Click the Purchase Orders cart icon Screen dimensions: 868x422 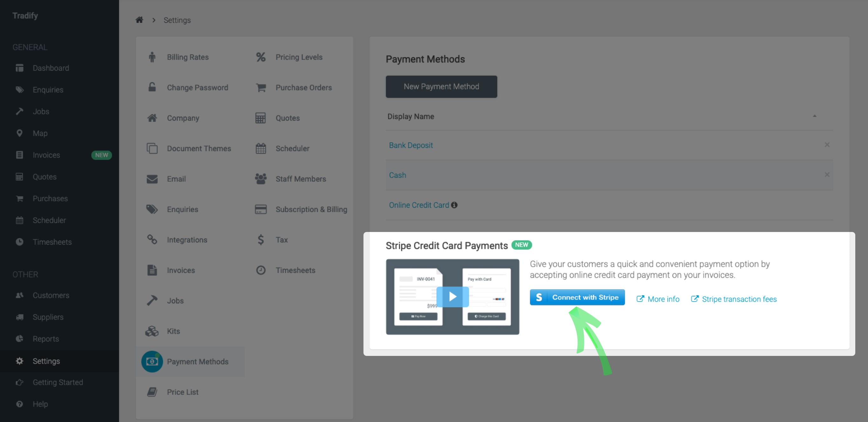tap(261, 87)
